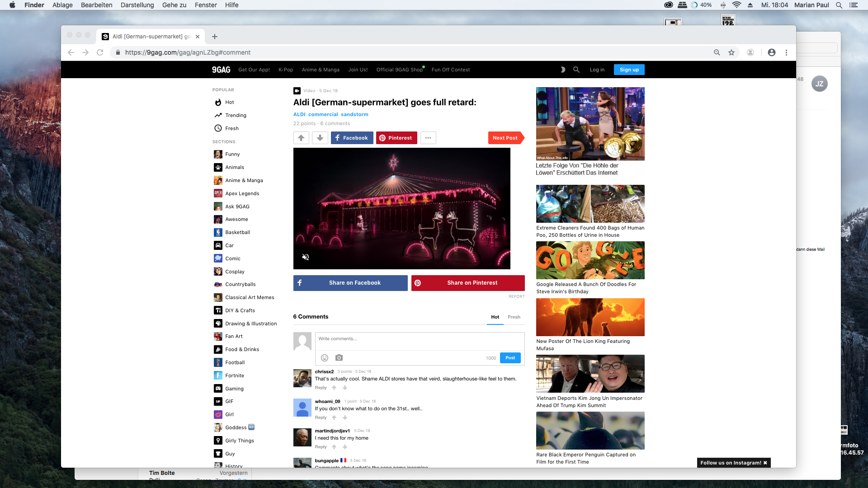Select Apex Legends section

242,193
